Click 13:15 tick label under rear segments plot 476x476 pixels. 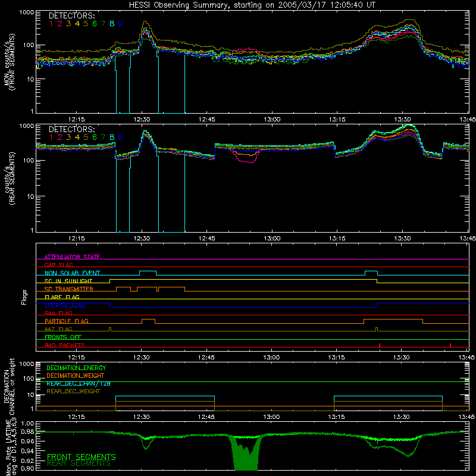337,239
